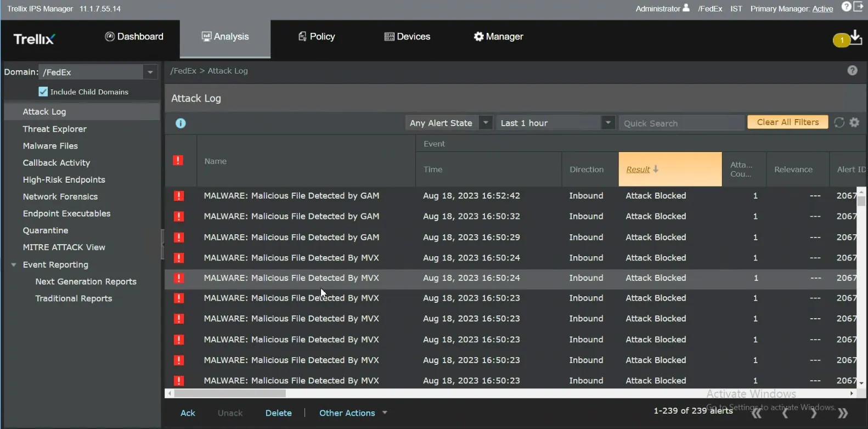Switch to the Policy tab
868x429 pixels.
coord(317,37)
